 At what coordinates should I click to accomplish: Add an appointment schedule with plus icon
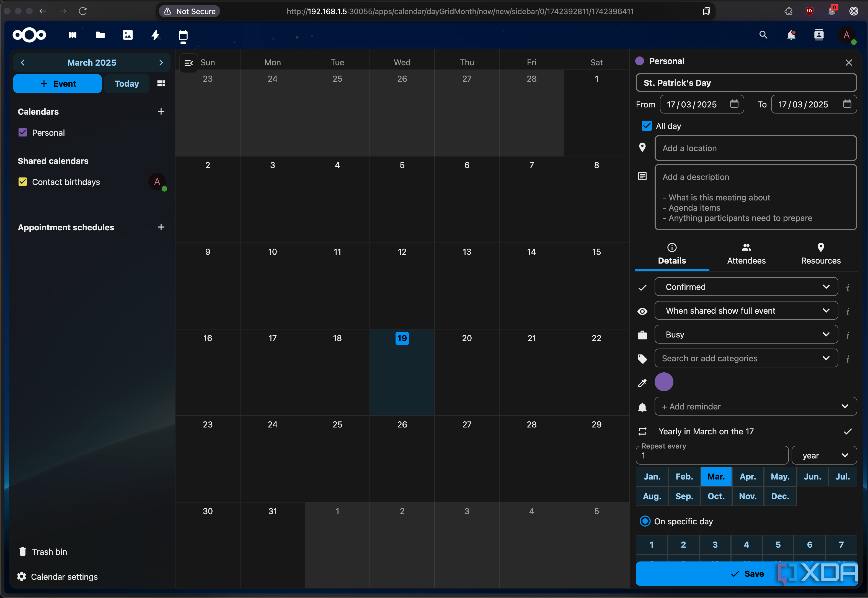click(x=161, y=227)
